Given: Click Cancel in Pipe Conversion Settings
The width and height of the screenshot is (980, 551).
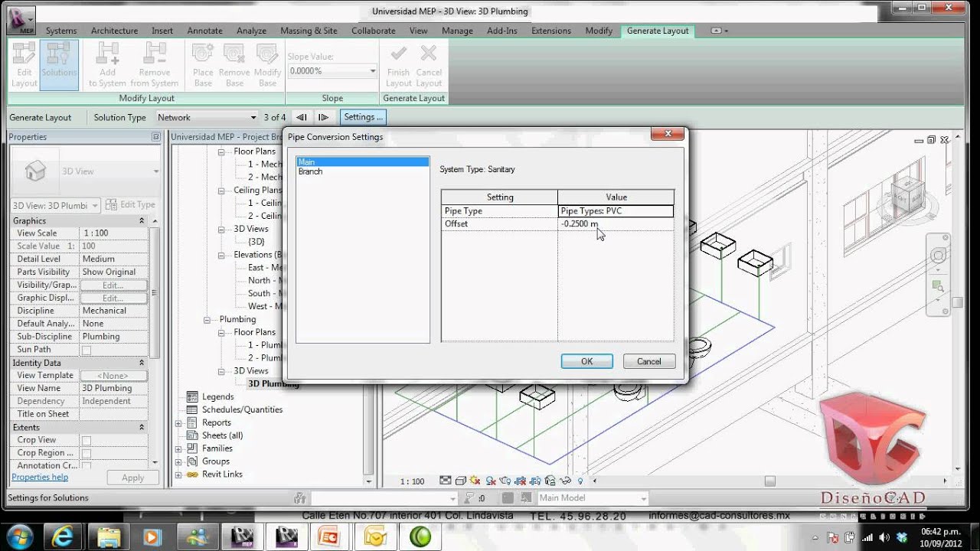Looking at the screenshot, I should coord(648,361).
